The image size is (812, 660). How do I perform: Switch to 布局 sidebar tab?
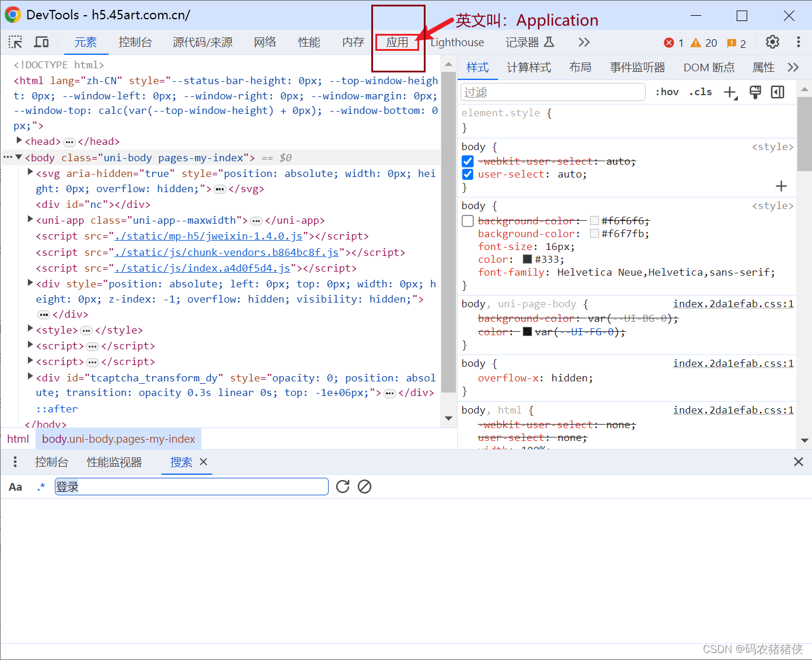580,67
